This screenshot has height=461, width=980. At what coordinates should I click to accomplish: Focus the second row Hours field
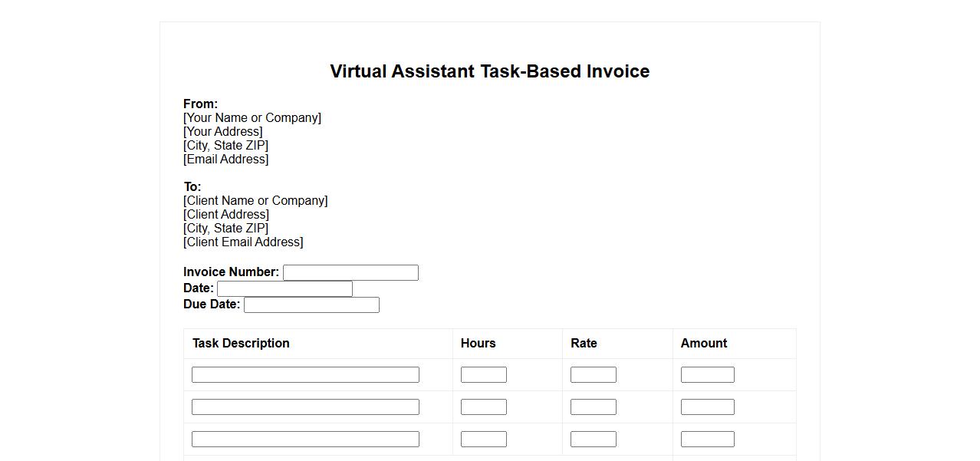point(483,407)
